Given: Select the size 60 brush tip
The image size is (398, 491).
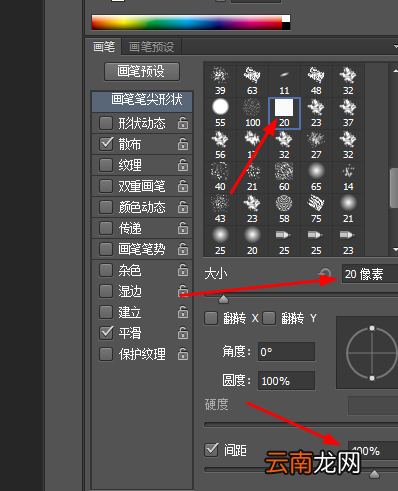Looking at the screenshot, I should [x=284, y=177].
